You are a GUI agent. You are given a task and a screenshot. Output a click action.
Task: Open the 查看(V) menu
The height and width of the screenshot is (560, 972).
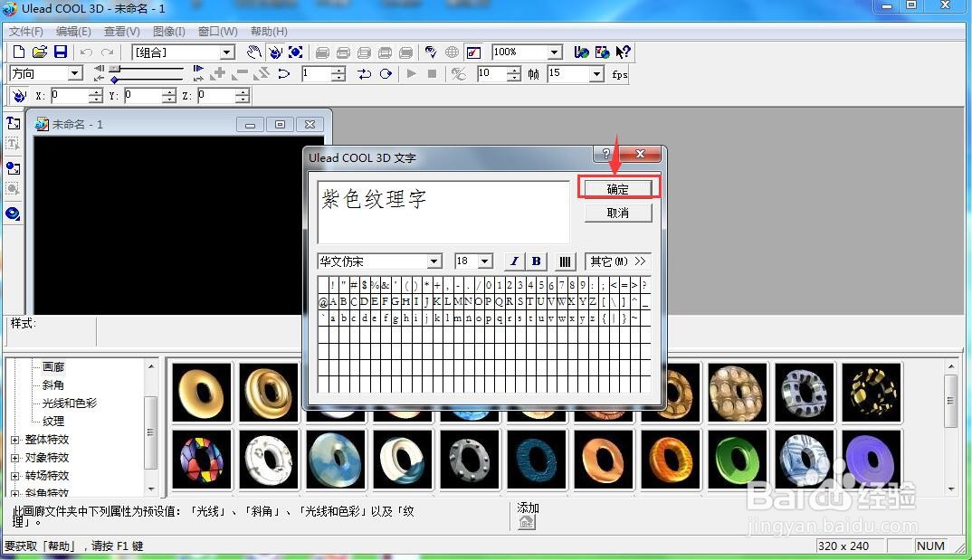(x=121, y=31)
